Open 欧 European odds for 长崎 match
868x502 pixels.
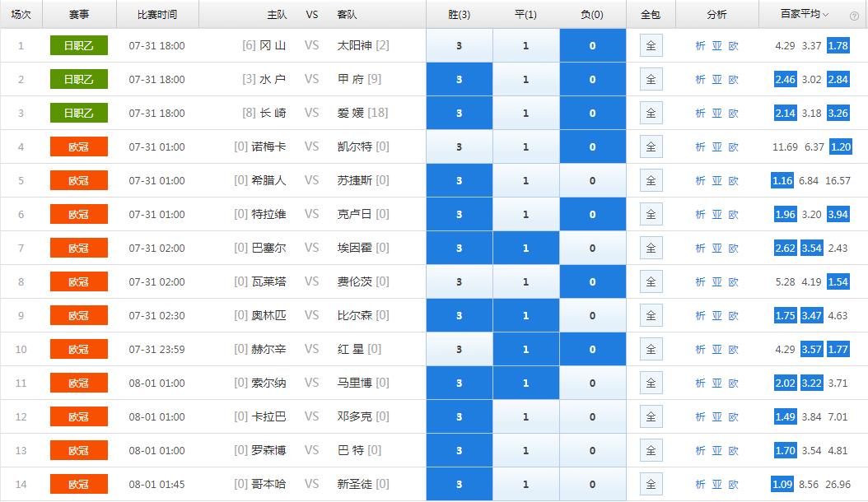pyautogui.click(x=734, y=114)
